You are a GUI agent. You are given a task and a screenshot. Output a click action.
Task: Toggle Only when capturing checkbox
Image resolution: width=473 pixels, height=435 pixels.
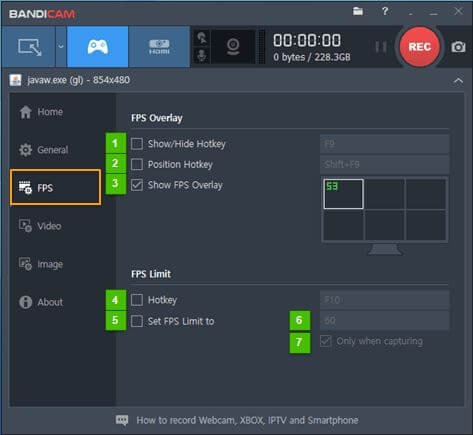pyautogui.click(x=325, y=341)
